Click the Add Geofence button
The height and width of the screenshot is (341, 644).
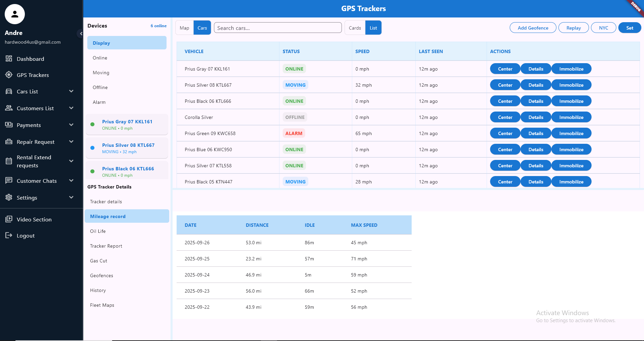pyautogui.click(x=533, y=28)
